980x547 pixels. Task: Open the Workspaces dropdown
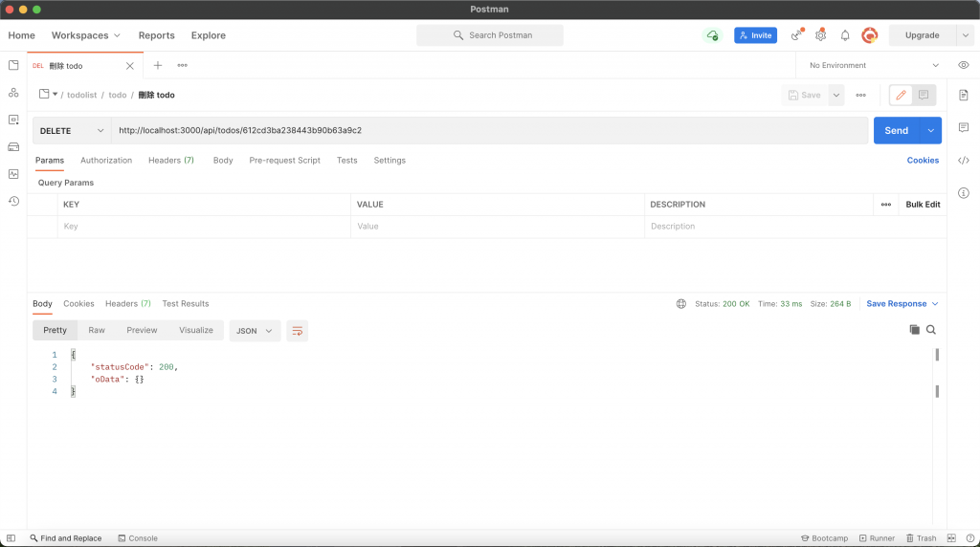[85, 35]
